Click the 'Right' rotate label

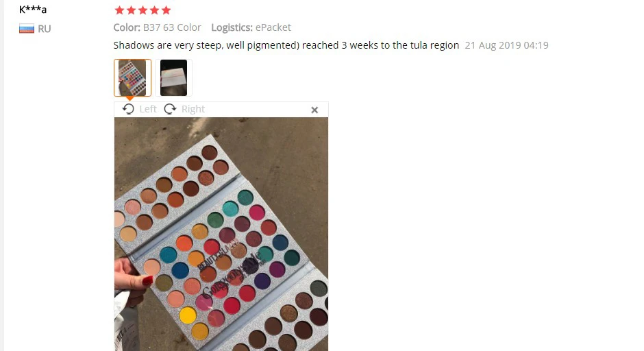click(193, 109)
